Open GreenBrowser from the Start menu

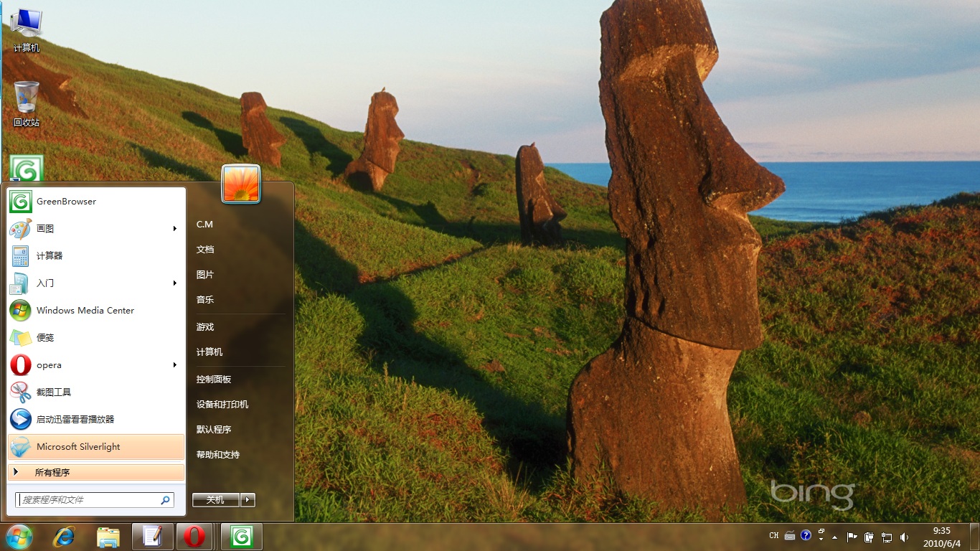click(x=65, y=202)
